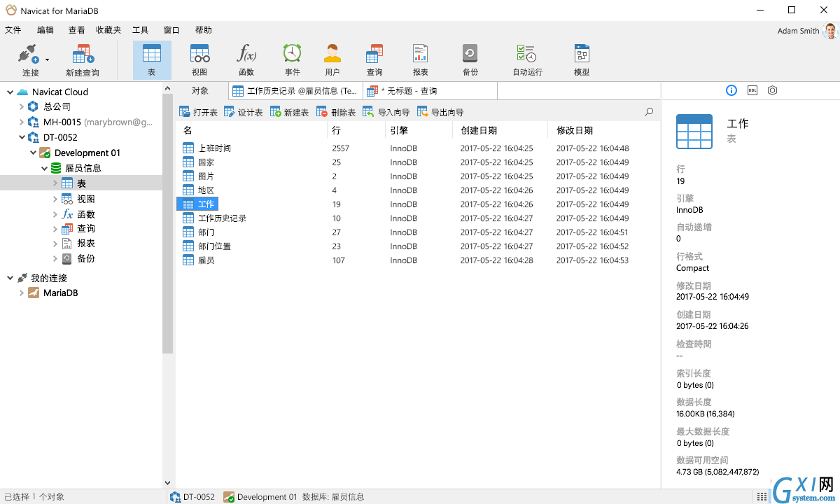Open the 编辑 menu
Viewport: 840px width, 504px height.
pos(45,30)
